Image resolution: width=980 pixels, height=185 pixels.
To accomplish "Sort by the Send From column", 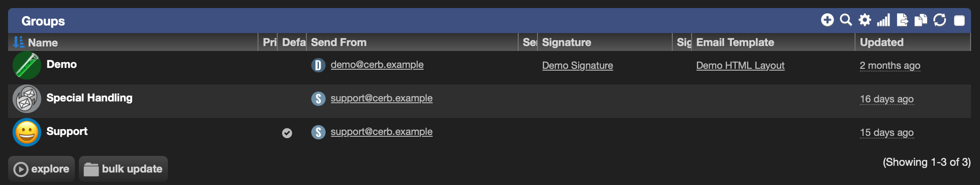I will point(339,42).
